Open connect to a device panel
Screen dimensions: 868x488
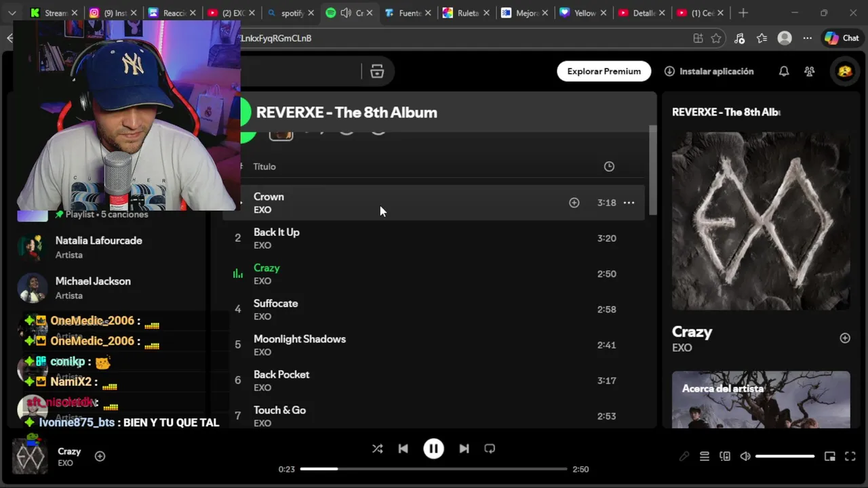click(x=725, y=456)
